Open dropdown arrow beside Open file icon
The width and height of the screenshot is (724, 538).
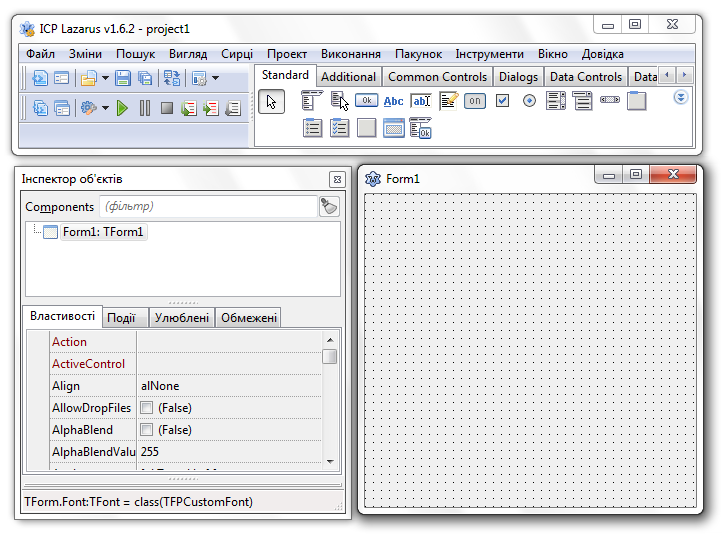[x=105, y=78]
